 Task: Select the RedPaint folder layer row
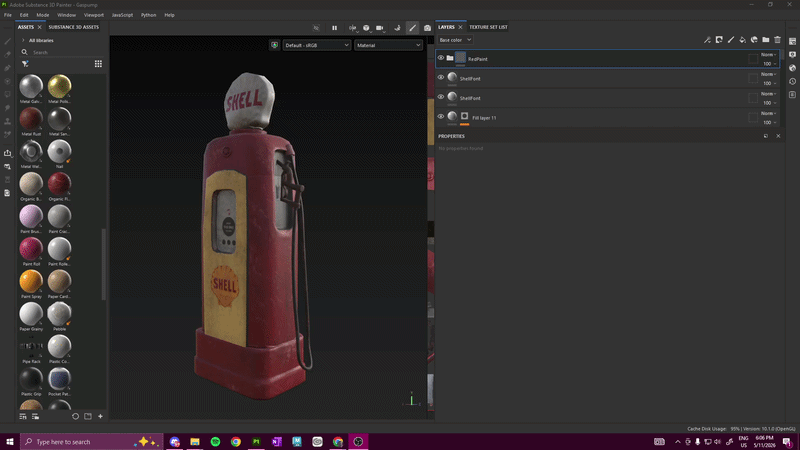click(608, 59)
